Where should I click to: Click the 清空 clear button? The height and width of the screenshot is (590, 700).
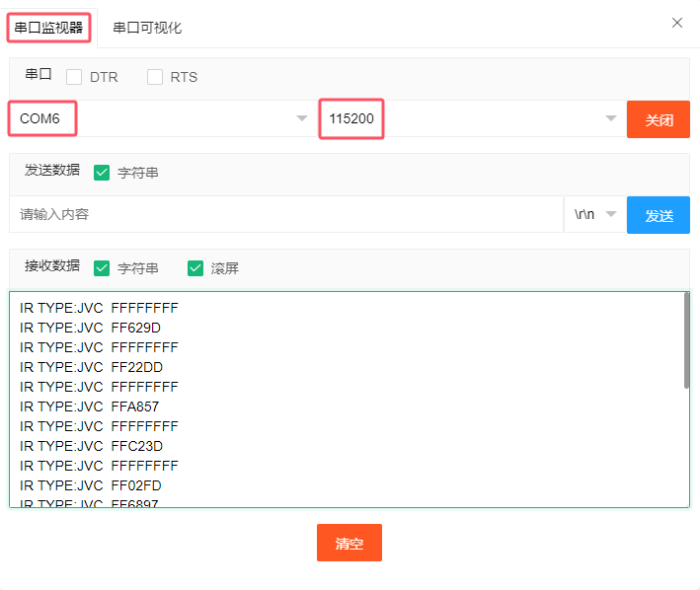click(x=349, y=543)
